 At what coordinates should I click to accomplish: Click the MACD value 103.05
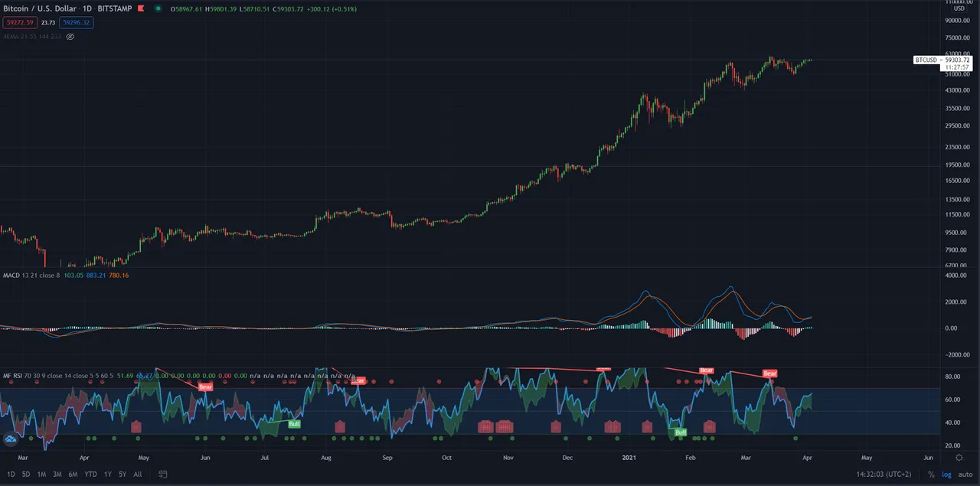[73, 275]
